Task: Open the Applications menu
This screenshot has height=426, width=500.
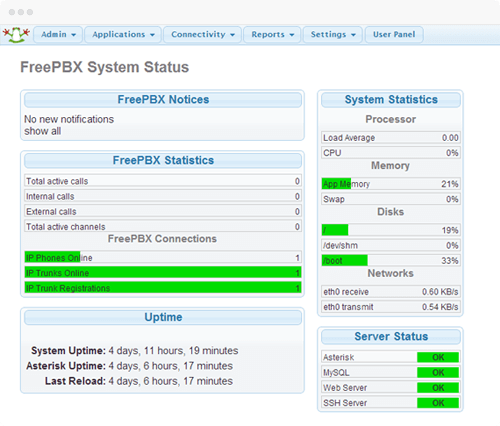Action: click(123, 35)
